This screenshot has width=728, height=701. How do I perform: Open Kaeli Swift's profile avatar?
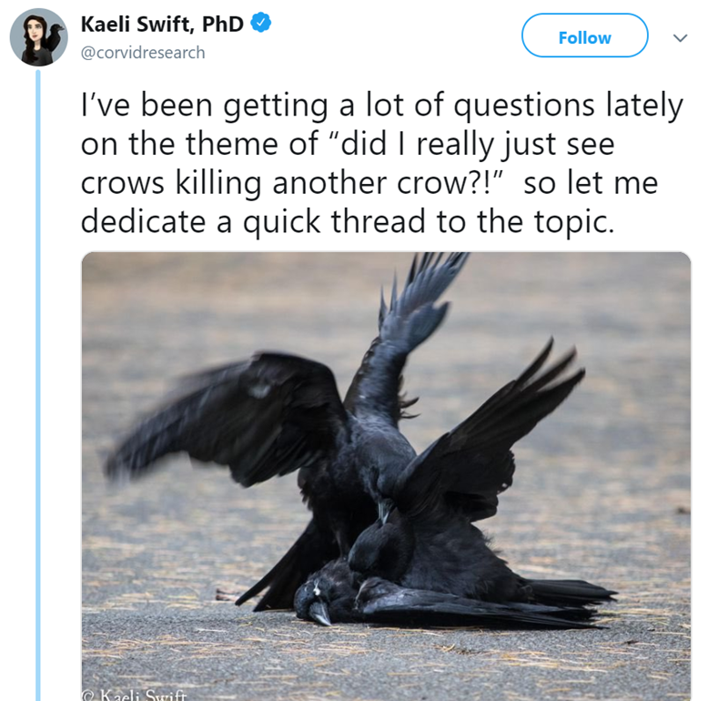coord(38,37)
